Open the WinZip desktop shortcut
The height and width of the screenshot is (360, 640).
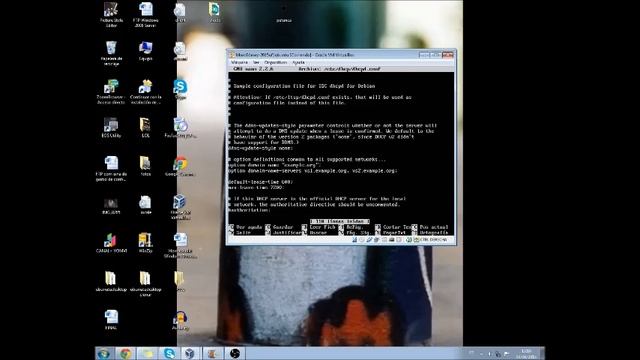[145, 243]
